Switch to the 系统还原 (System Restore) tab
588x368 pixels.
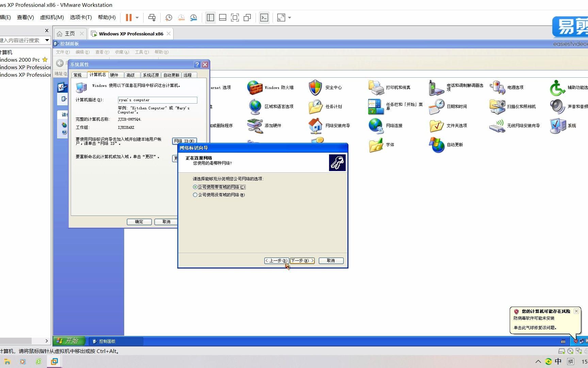tap(151, 75)
